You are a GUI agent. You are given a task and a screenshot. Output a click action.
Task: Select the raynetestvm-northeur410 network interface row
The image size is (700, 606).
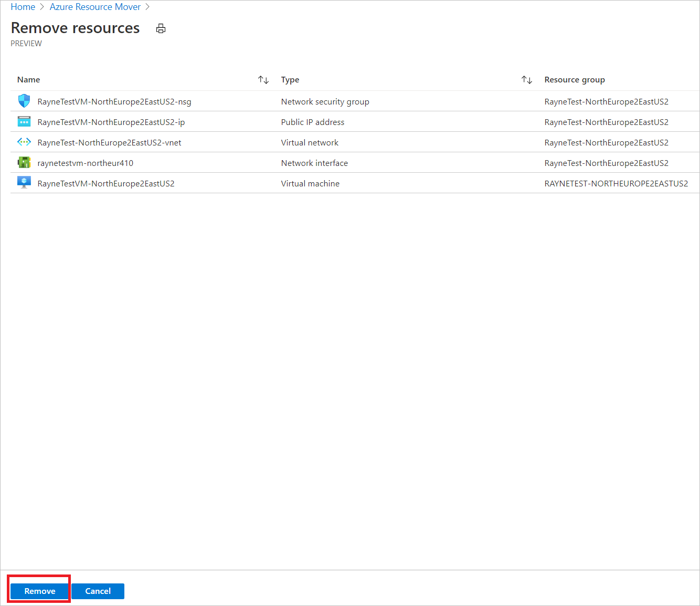85,163
